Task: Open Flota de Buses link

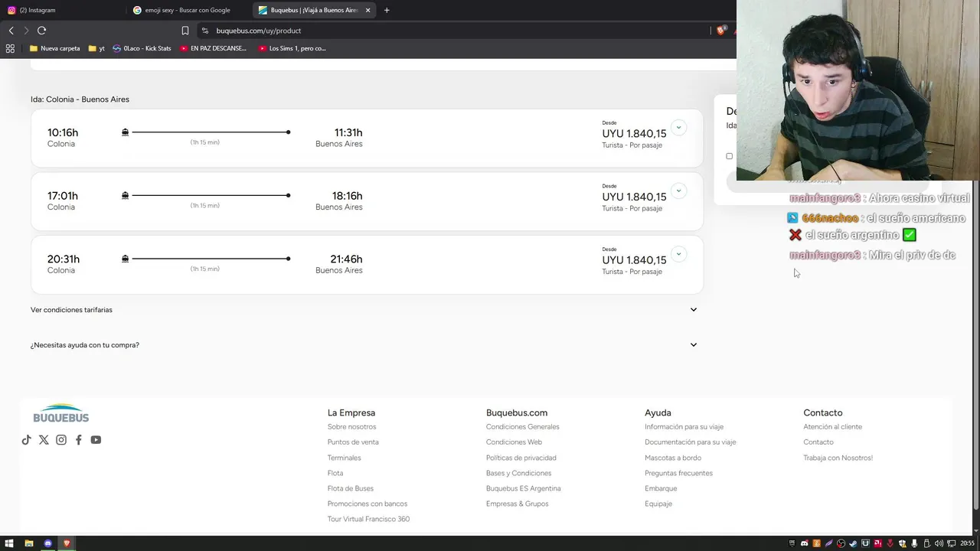Action: pyautogui.click(x=351, y=488)
